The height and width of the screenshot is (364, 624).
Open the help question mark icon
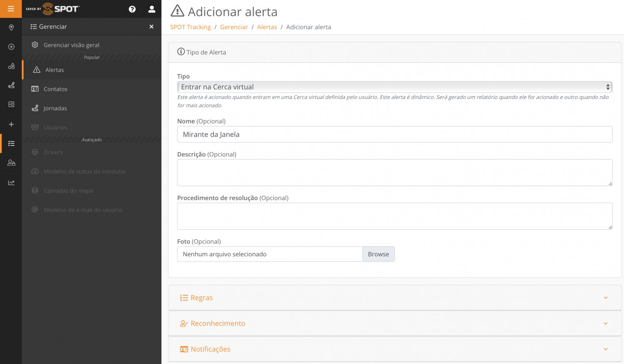click(132, 9)
